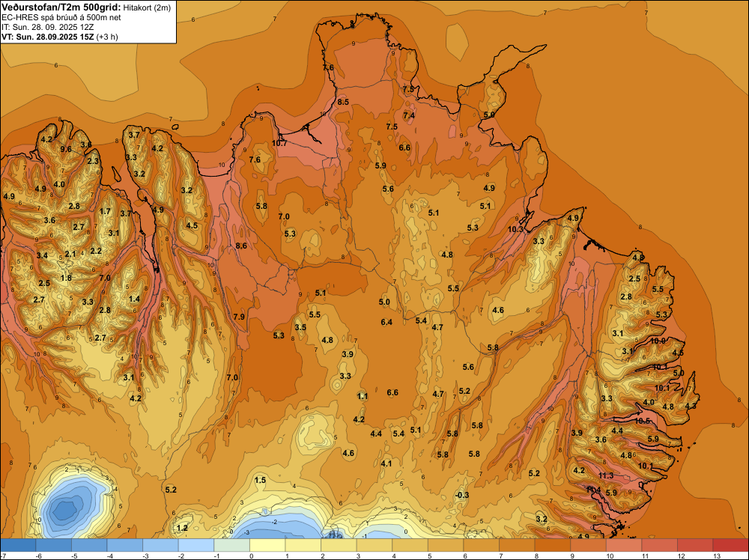Click the "1.4" temperature value
Screen dimensions: 749x560
pos(134,299)
